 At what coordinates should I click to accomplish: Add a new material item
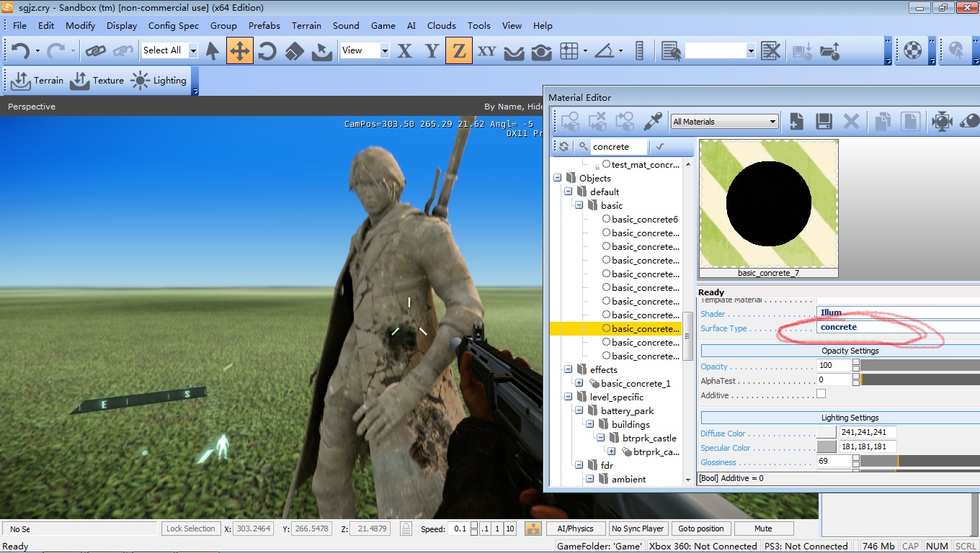click(x=796, y=122)
